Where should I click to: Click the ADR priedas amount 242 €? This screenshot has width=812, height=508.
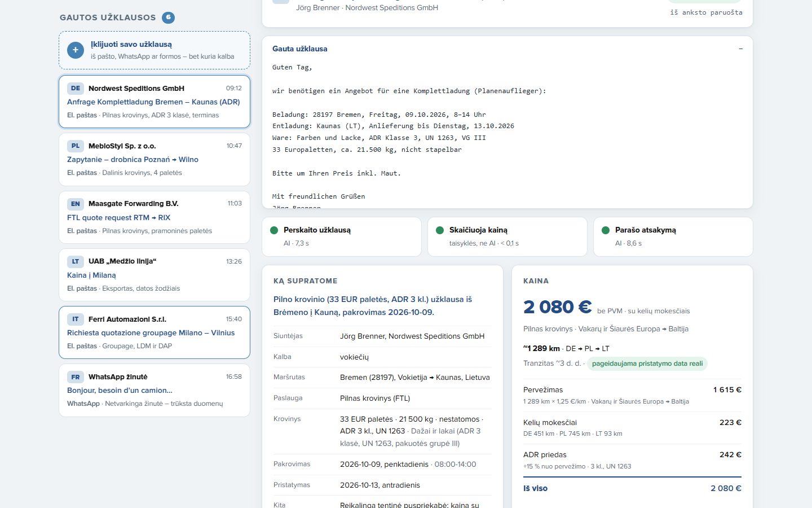pos(730,454)
